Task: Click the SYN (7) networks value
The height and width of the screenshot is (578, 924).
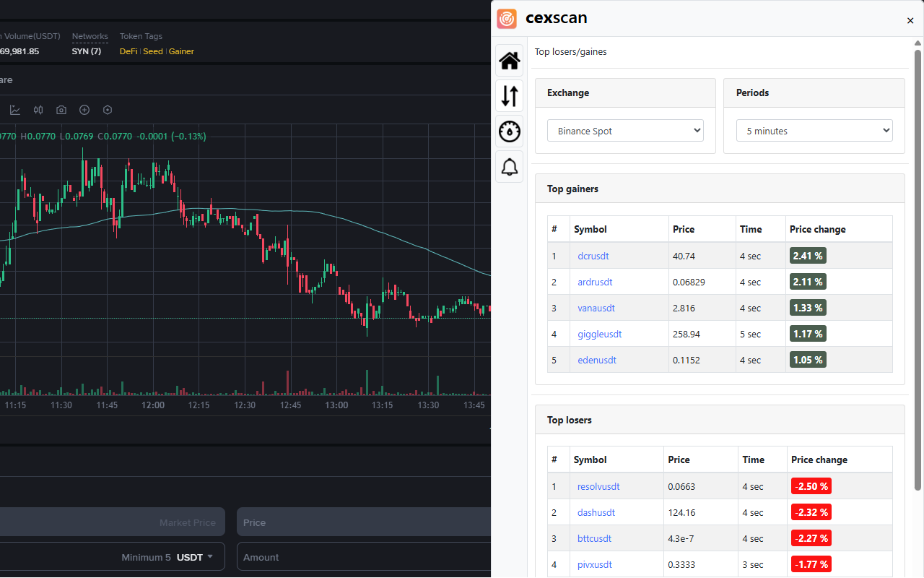Action: click(x=87, y=51)
